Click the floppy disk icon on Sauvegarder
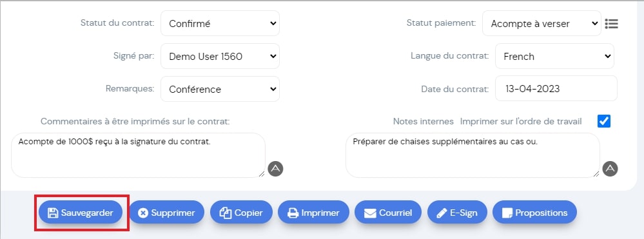The width and height of the screenshot is (644, 239). click(x=53, y=213)
